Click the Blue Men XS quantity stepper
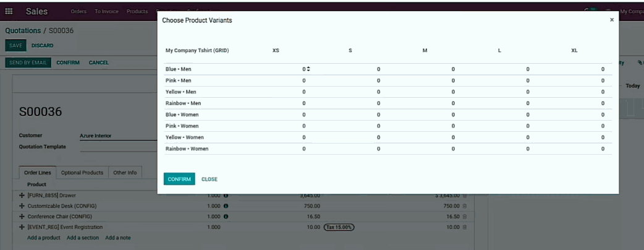644x250 pixels. tap(308, 69)
